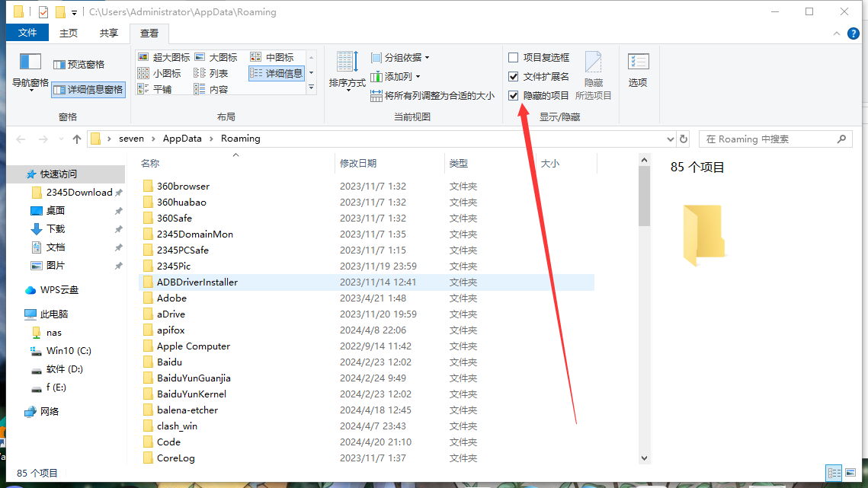Open the Add columns (添加列) dropdown
The height and width of the screenshot is (488, 868).
(396, 76)
